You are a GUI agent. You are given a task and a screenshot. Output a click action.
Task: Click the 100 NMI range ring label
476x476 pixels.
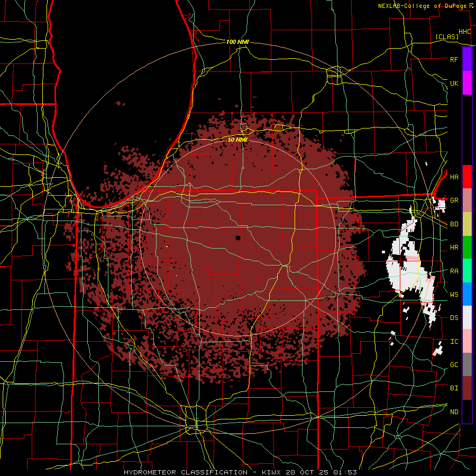237,42
